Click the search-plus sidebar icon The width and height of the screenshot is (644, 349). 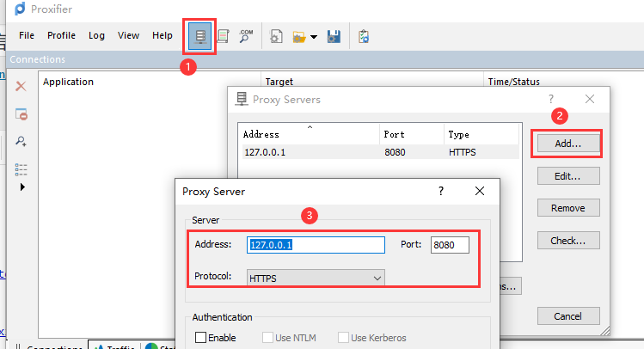(21, 141)
